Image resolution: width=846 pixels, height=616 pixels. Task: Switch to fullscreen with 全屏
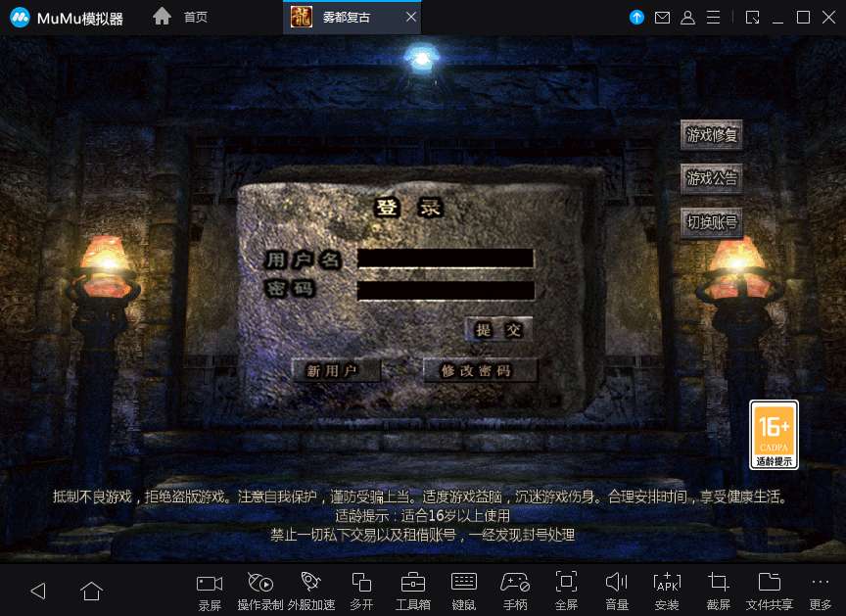565,589
